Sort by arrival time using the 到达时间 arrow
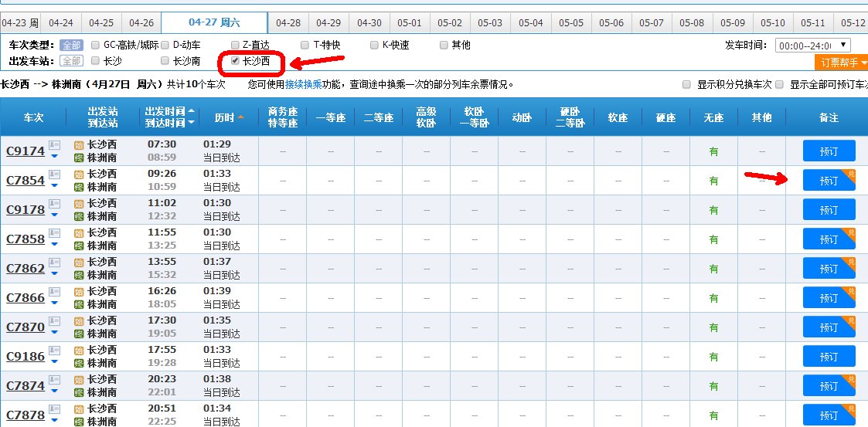Screen dimensions: 868x427 click(191, 122)
